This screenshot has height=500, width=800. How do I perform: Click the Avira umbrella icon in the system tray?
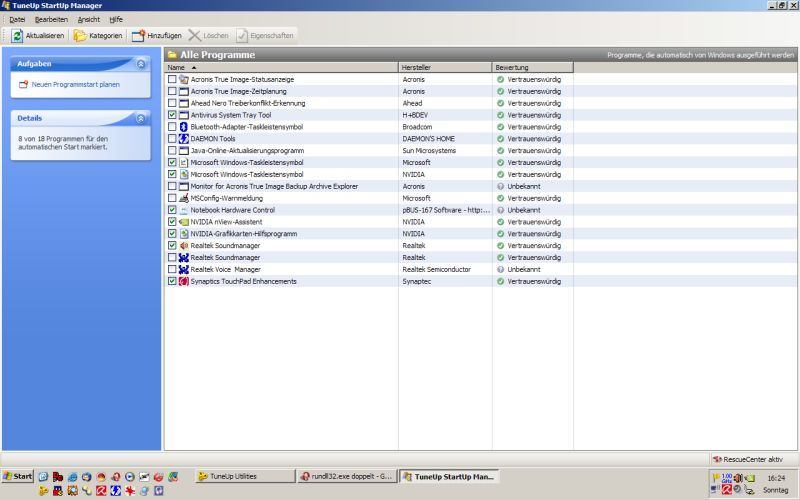(x=727, y=489)
